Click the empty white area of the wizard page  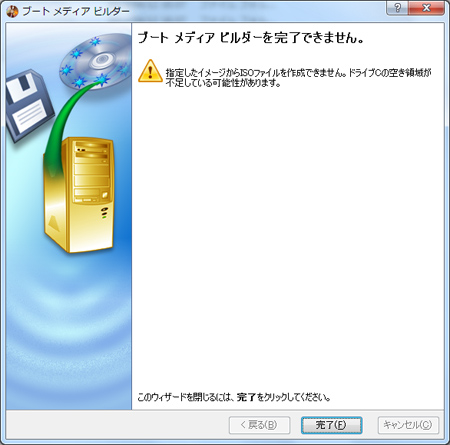pos(288,233)
